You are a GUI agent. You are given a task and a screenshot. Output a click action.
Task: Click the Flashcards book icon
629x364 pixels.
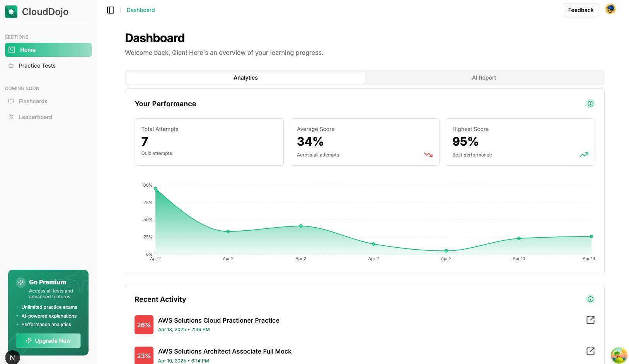[11, 101]
